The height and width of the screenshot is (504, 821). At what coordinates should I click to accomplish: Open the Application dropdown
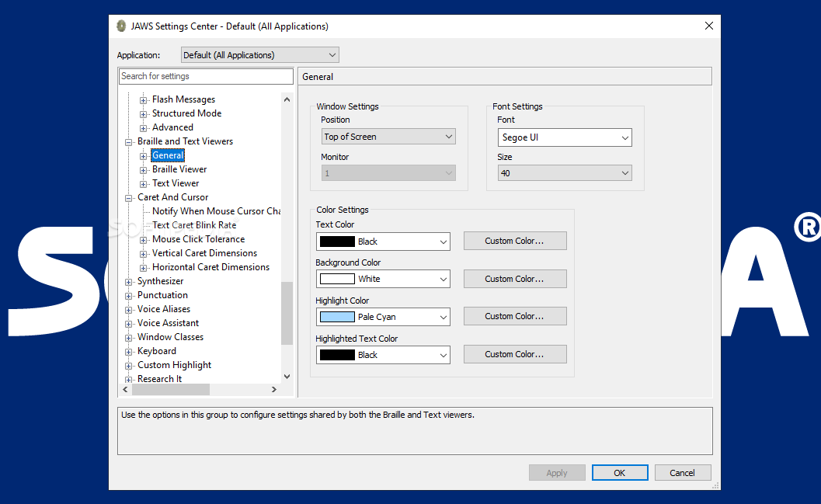tap(259, 55)
